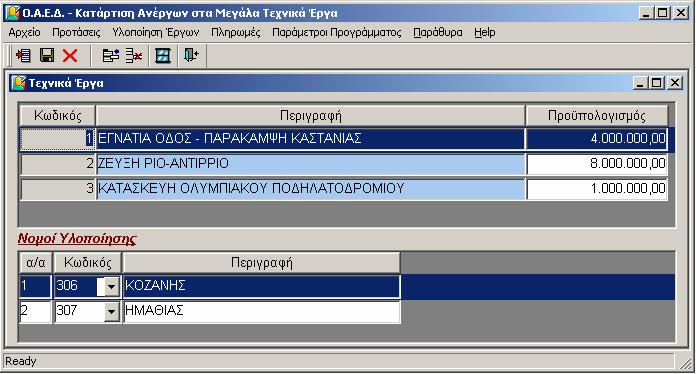Minimize the Τεχνικά Έργα child window
This screenshot has height=374, width=696.
[640, 83]
